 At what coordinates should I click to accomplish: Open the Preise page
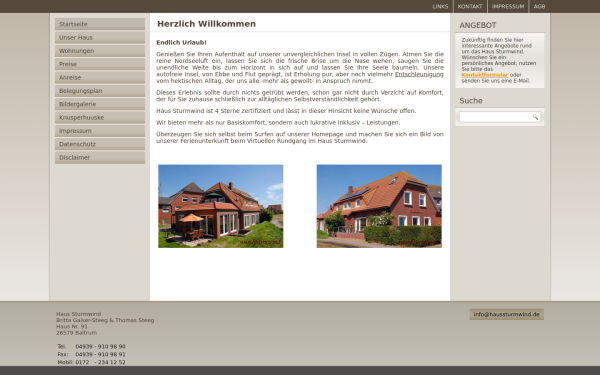100,64
